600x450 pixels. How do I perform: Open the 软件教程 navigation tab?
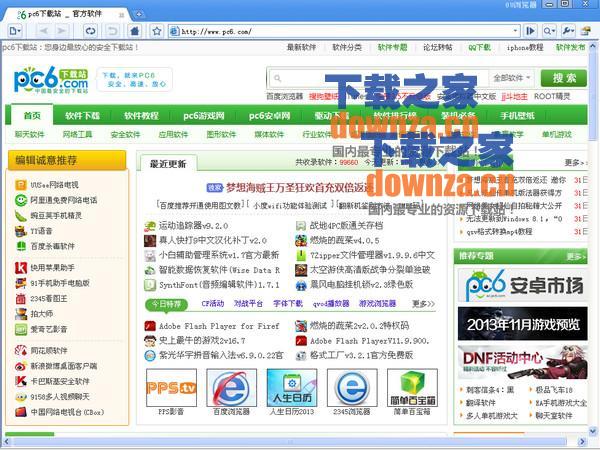pyautogui.click(x=141, y=115)
